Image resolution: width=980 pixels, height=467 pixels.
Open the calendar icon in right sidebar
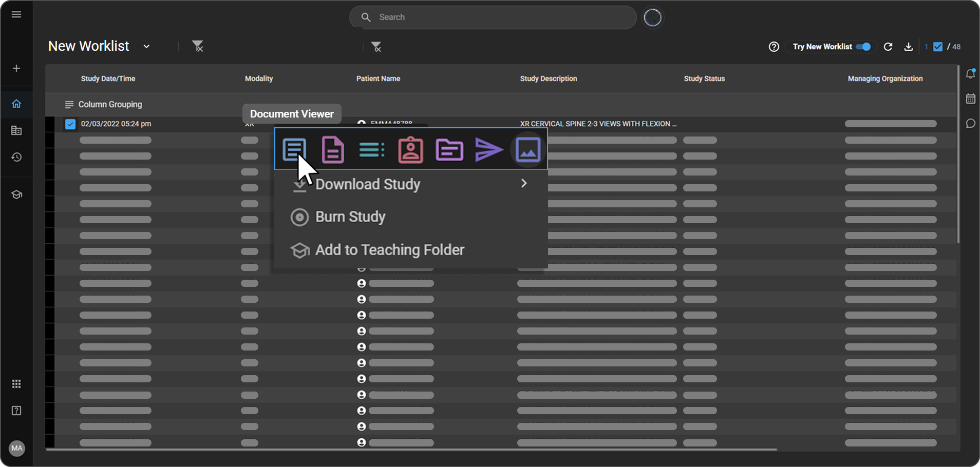970,99
